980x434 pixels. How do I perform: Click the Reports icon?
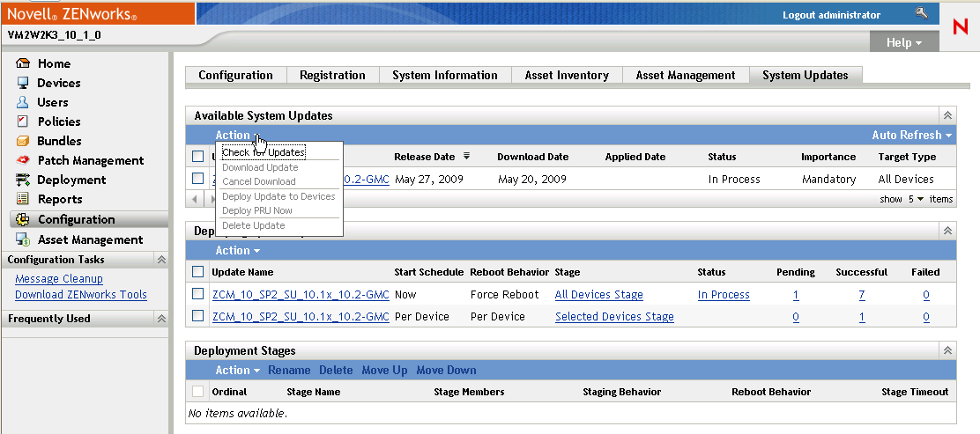(x=23, y=199)
